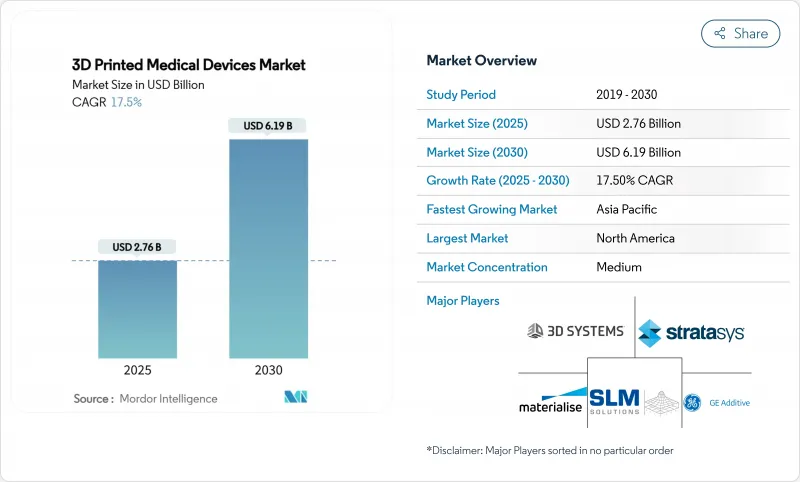Click the share icon in Share button
This screenshot has width=800, height=482.
(x=718, y=33)
